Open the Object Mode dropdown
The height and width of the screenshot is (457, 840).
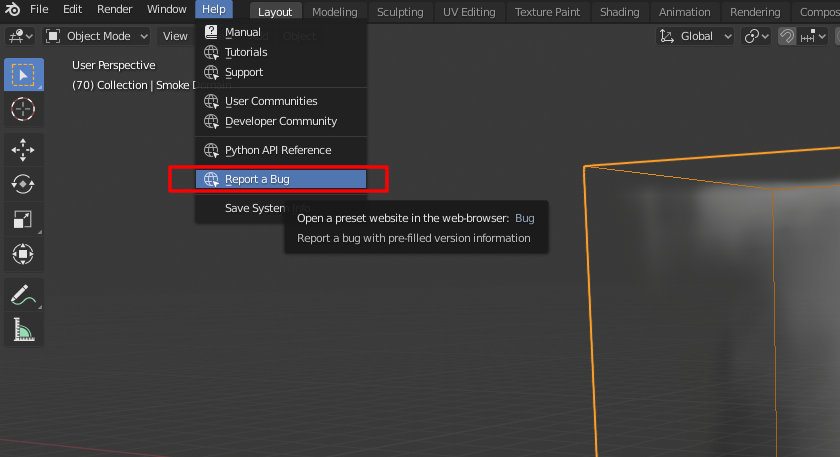pos(97,36)
